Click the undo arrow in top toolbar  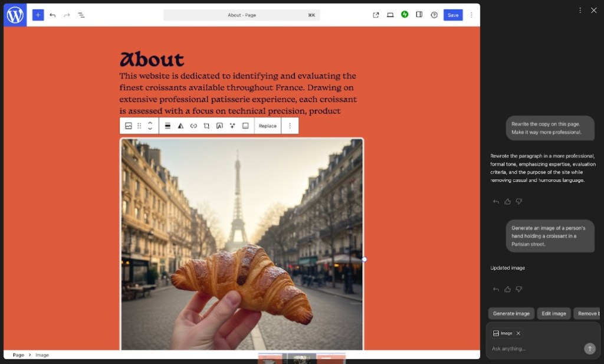(52, 15)
